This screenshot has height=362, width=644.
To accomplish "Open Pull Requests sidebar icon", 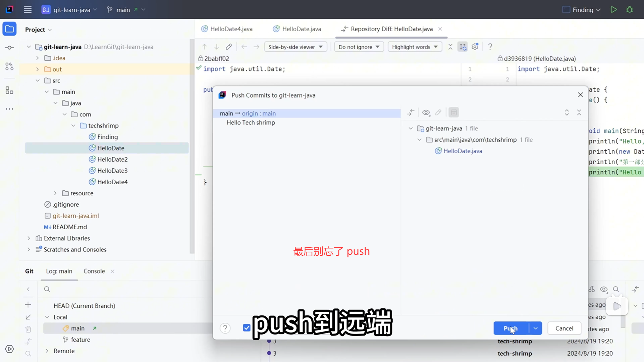I will coord(9,66).
